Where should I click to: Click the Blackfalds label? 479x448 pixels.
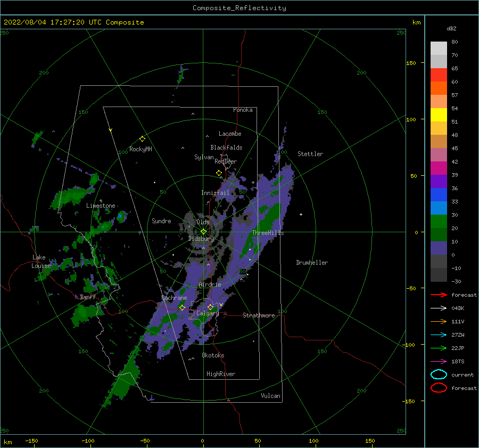click(x=226, y=148)
